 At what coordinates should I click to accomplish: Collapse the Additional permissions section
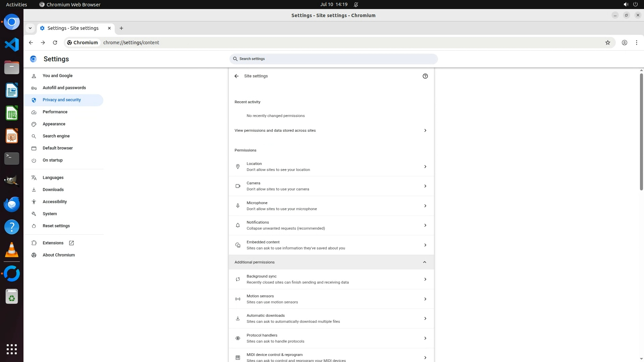424,262
